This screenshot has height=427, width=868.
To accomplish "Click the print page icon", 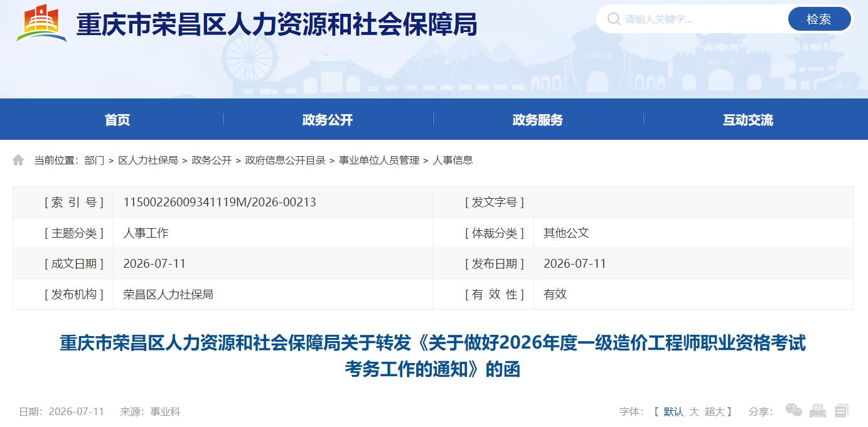I will point(818,411).
